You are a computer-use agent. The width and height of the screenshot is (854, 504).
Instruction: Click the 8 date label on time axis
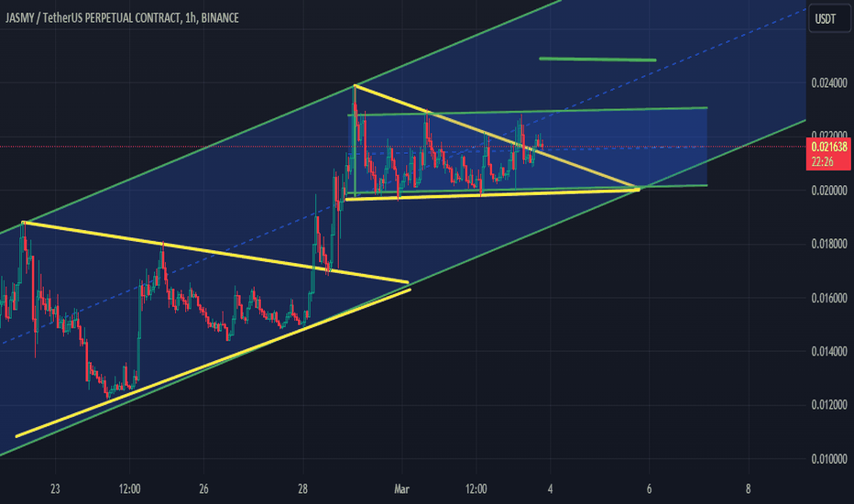tap(749, 489)
